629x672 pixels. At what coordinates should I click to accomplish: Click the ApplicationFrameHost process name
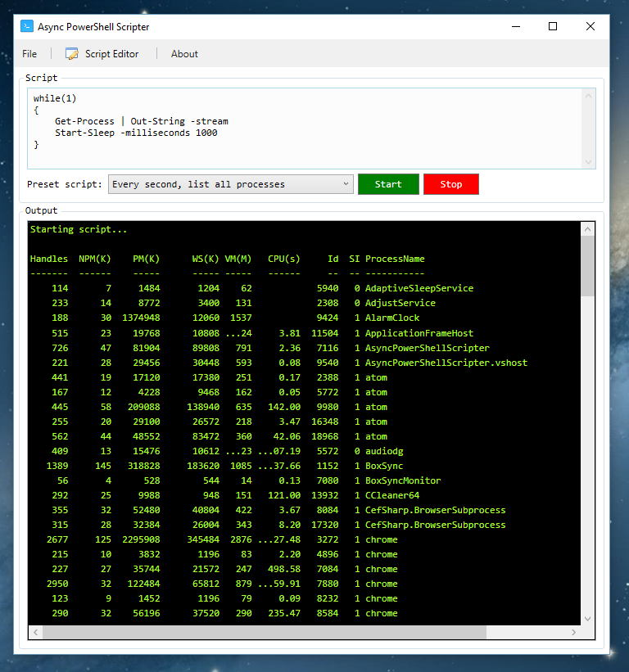click(419, 333)
